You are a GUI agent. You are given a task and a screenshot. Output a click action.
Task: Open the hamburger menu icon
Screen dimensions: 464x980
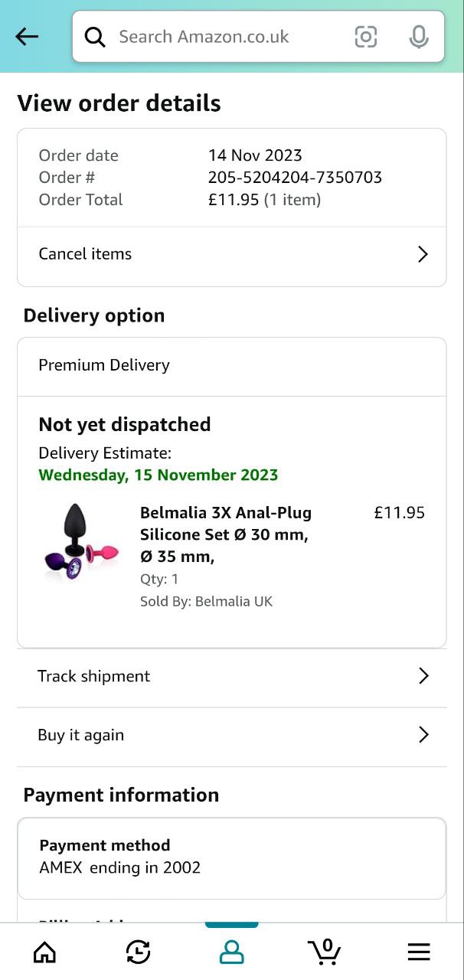click(x=418, y=952)
